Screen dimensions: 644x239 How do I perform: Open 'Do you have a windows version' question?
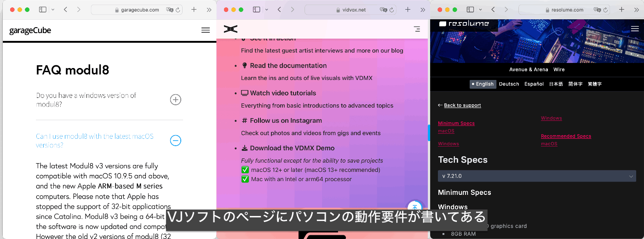86,100
